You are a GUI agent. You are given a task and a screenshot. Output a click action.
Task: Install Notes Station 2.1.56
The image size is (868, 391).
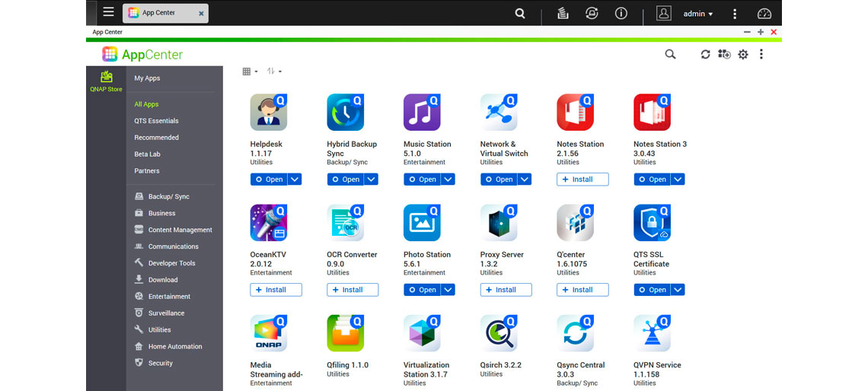click(x=582, y=180)
